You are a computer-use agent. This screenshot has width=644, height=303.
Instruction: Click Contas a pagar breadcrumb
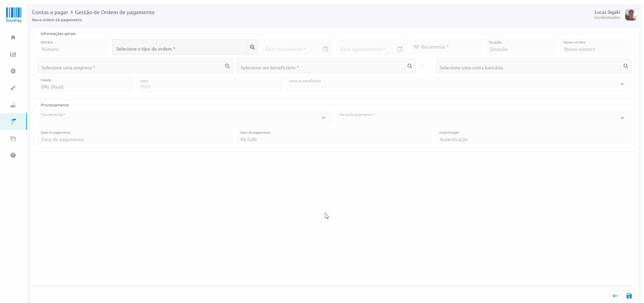[x=50, y=12]
